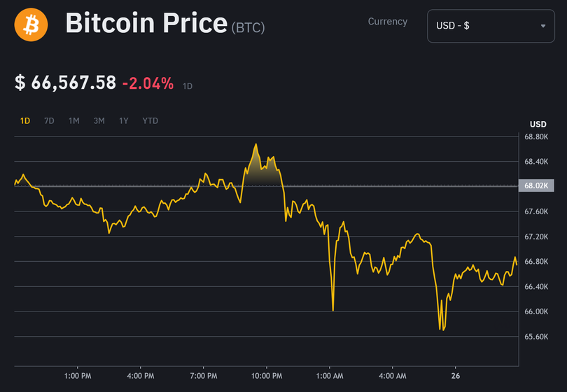The image size is (567, 392).
Task: Click the 10:00 PM time axis label
Action: [266, 376]
